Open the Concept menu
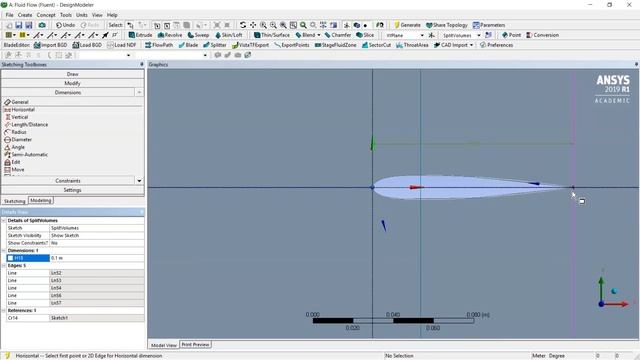This screenshot has width=640, height=360. (46, 15)
